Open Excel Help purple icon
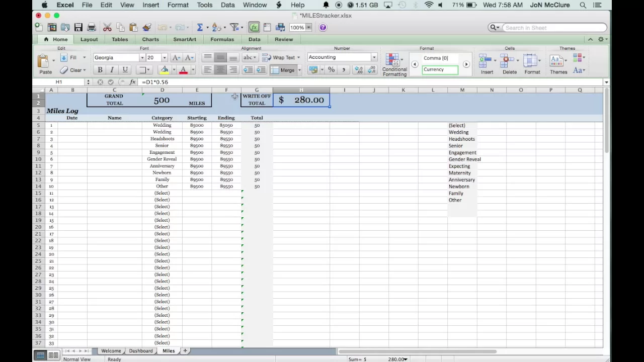 tap(323, 27)
